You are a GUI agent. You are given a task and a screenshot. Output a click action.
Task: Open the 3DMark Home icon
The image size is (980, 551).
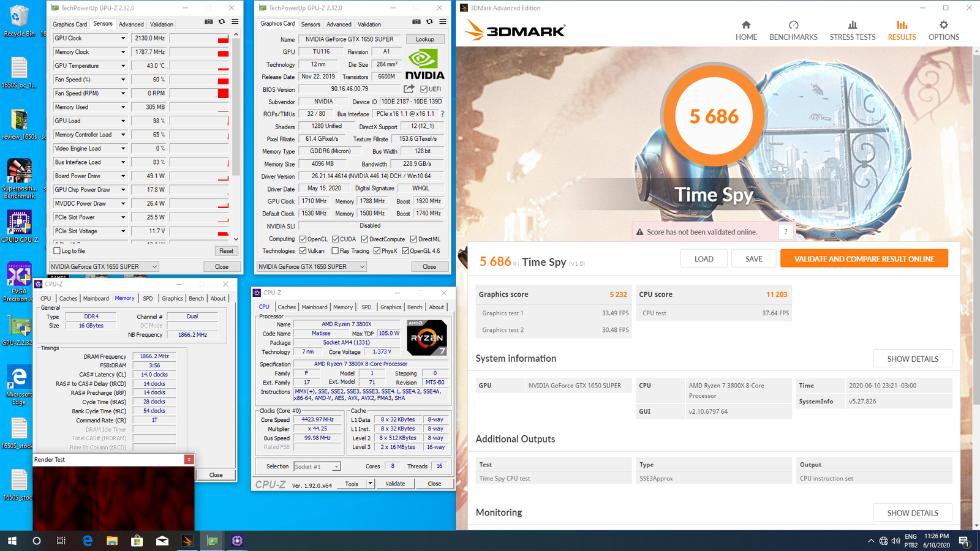745,25
